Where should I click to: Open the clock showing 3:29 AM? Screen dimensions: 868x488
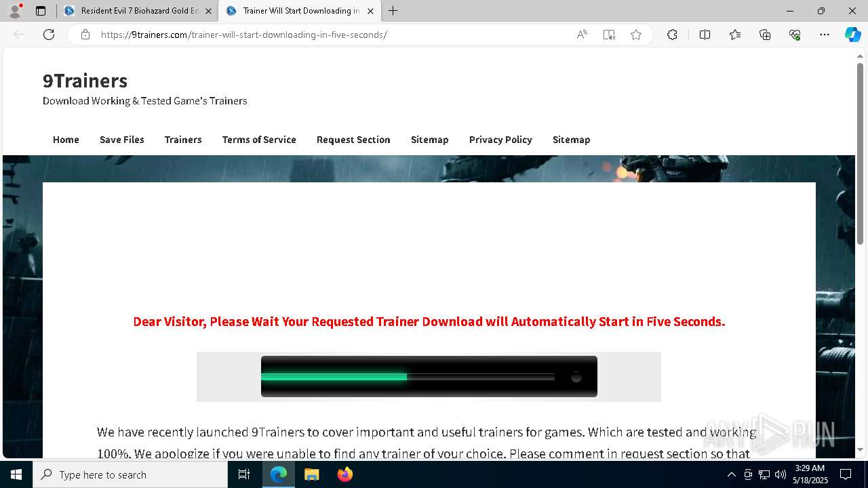810,474
